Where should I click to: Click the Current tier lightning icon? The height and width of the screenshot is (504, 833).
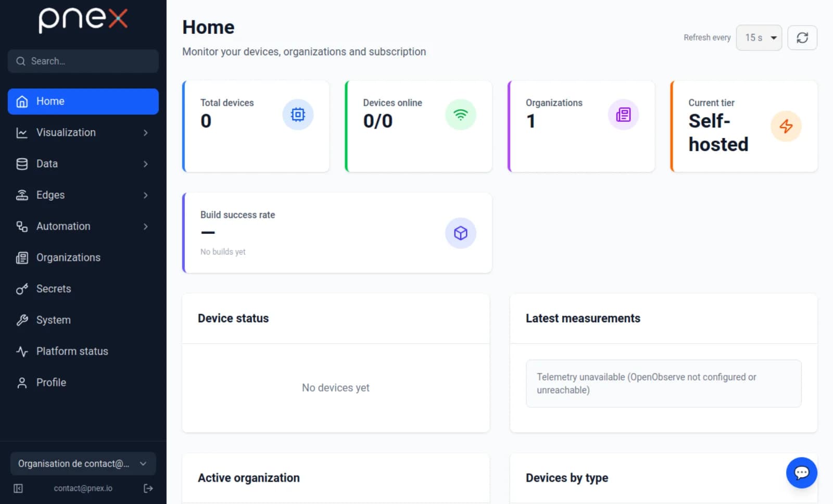(x=786, y=126)
